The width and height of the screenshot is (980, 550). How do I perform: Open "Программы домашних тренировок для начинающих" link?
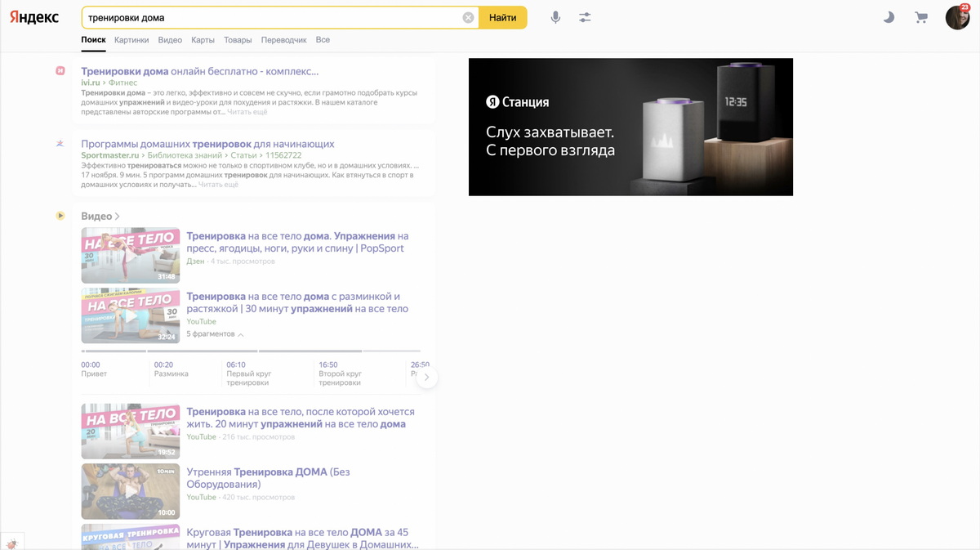click(x=207, y=144)
